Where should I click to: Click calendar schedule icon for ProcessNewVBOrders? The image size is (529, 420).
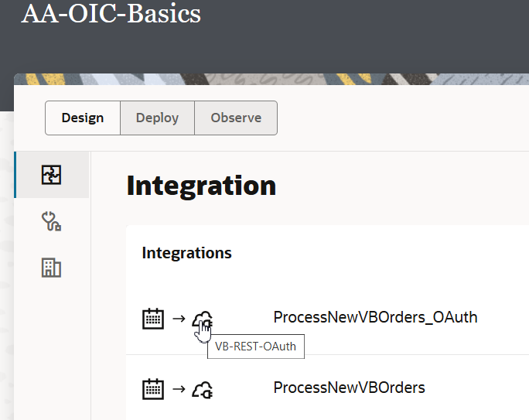[x=153, y=389]
